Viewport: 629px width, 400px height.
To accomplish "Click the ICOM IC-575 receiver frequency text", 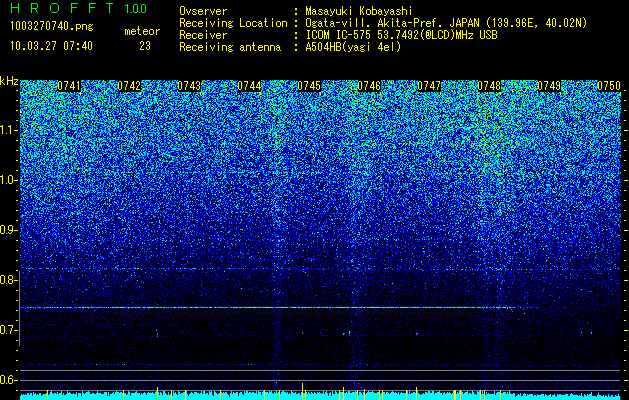I will pos(401,35).
